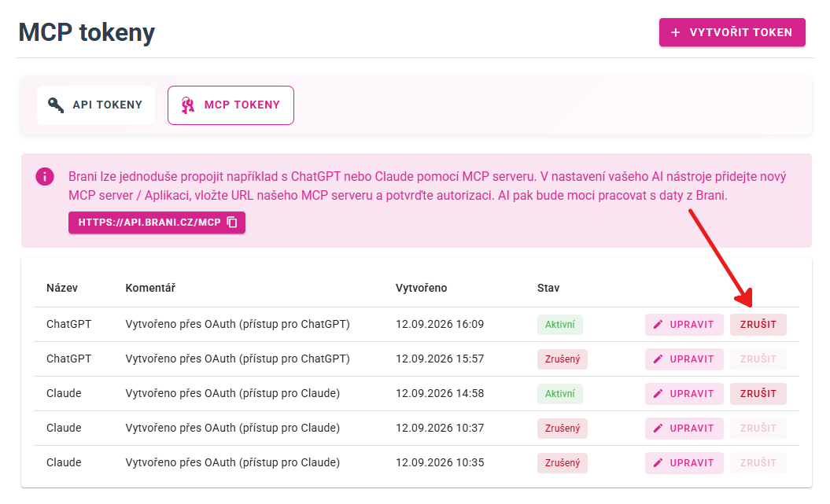Click the pencil icon for the 10:37 Claude token
Image resolution: width=830 pixels, height=504 pixels.
[658, 429]
